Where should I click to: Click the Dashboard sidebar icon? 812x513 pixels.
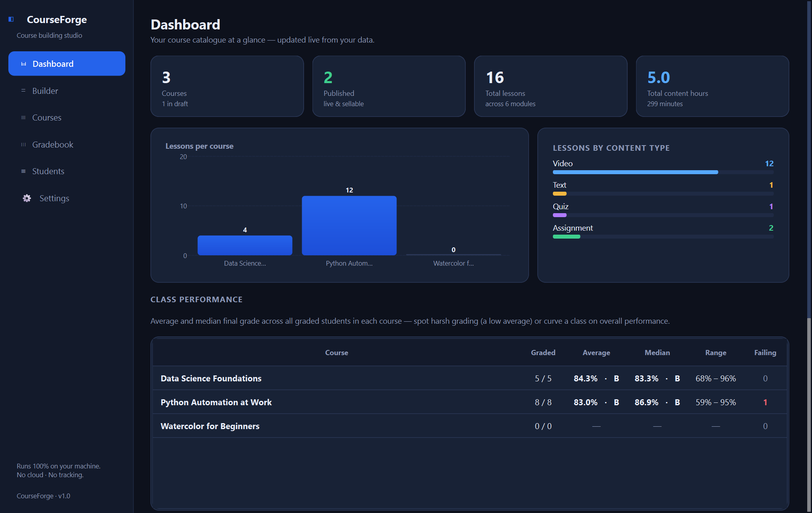[23, 64]
